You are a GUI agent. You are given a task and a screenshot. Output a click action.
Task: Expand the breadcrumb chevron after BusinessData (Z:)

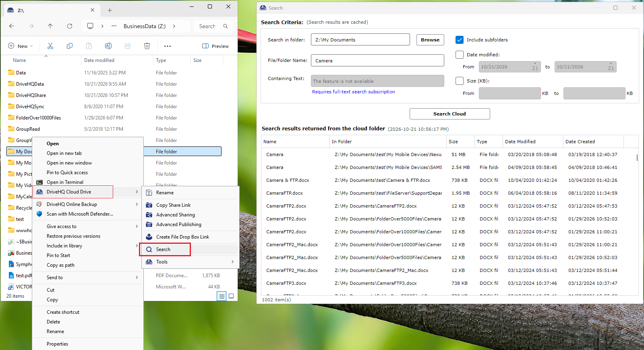click(174, 26)
